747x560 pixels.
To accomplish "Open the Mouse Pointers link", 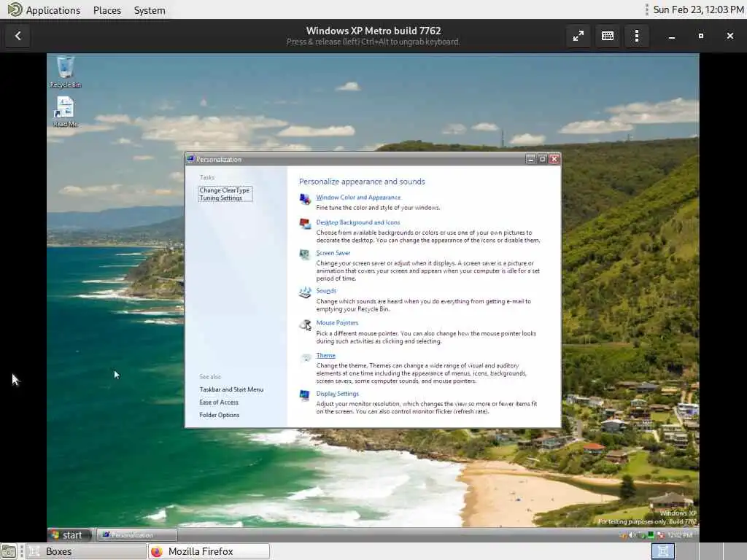I will tap(337, 323).
